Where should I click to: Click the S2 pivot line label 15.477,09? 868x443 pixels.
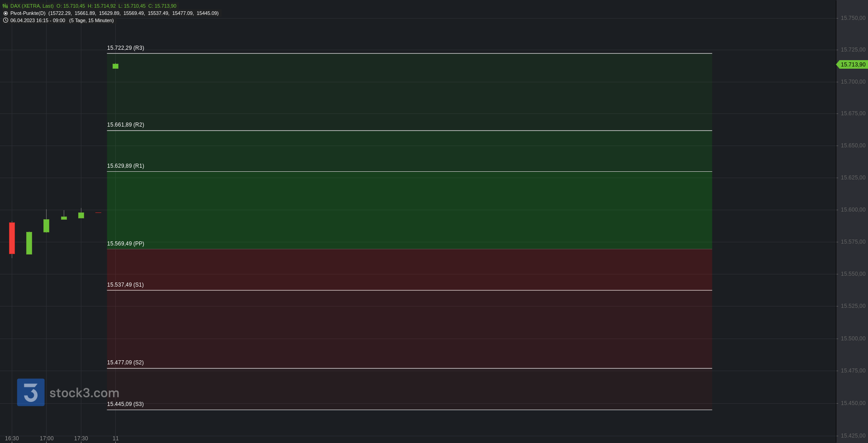pos(125,363)
